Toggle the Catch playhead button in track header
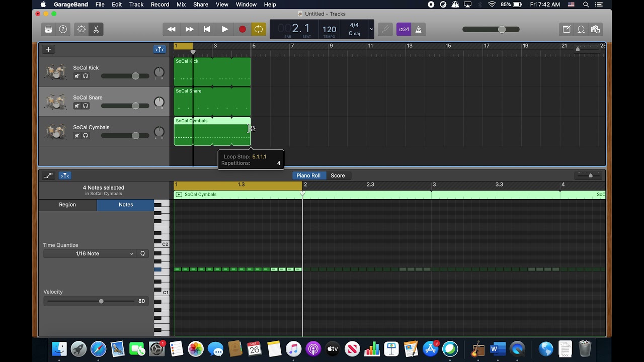Image resolution: width=644 pixels, height=362 pixels. pos(159,49)
